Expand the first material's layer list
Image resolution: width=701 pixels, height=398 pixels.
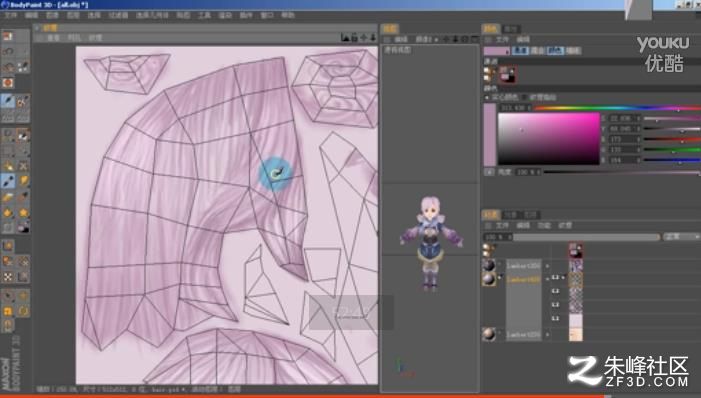coord(547,266)
